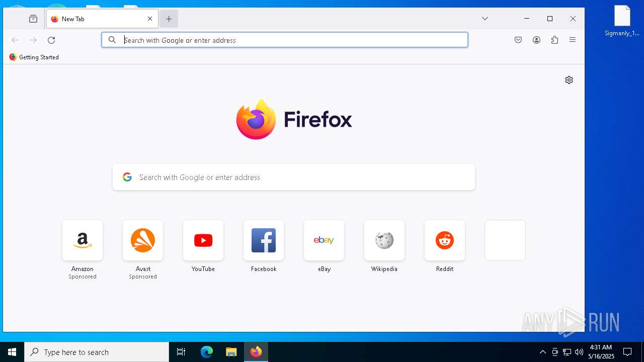Open the network status tray icon
The image size is (644, 362).
[x=567, y=352]
